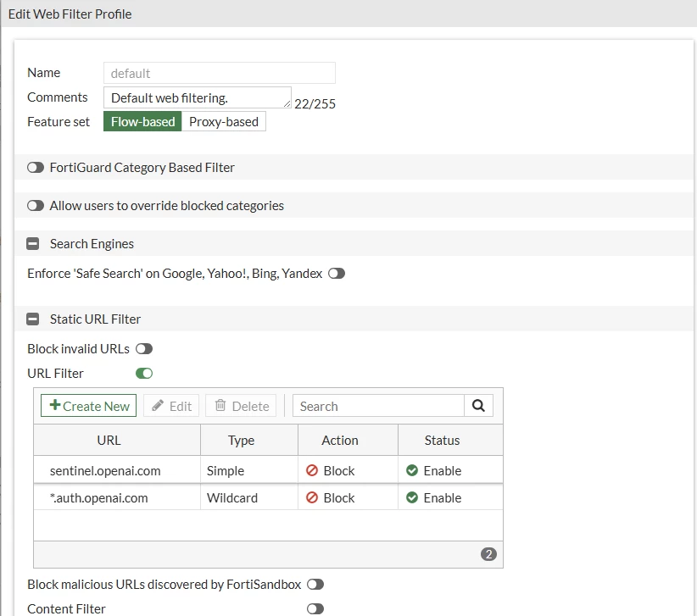This screenshot has width=697, height=616.
Task: Click the Comments text field
Action: click(198, 97)
